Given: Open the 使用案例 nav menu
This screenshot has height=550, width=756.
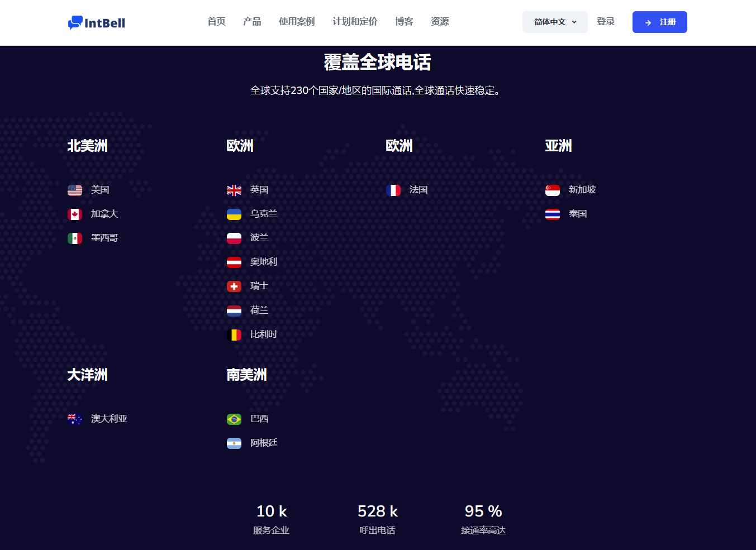Looking at the screenshot, I should click(297, 22).
